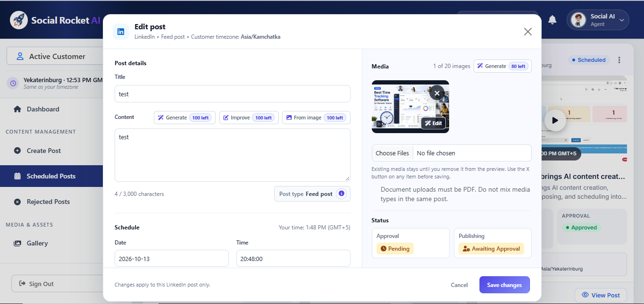Play the video on the background post card

(x=555, y=120)
